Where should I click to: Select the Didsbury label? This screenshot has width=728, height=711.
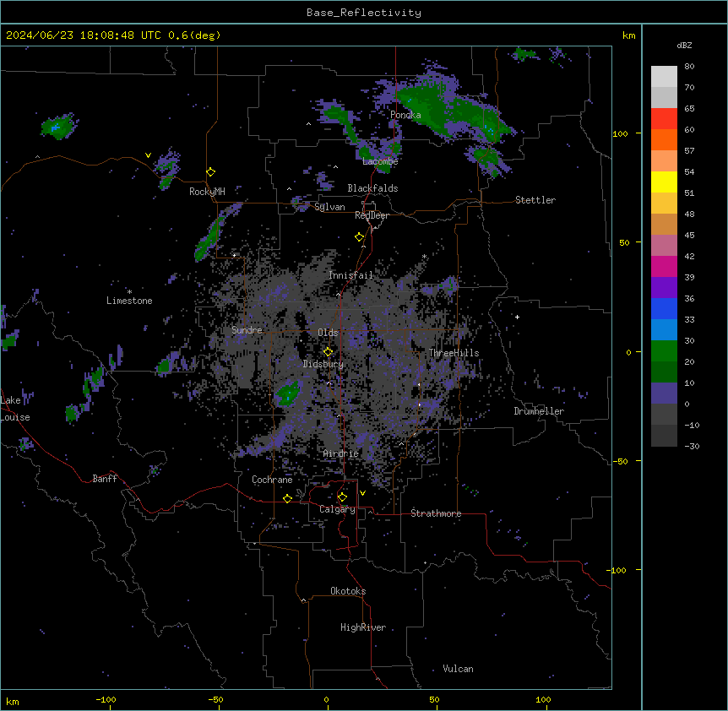click(323, 364)
